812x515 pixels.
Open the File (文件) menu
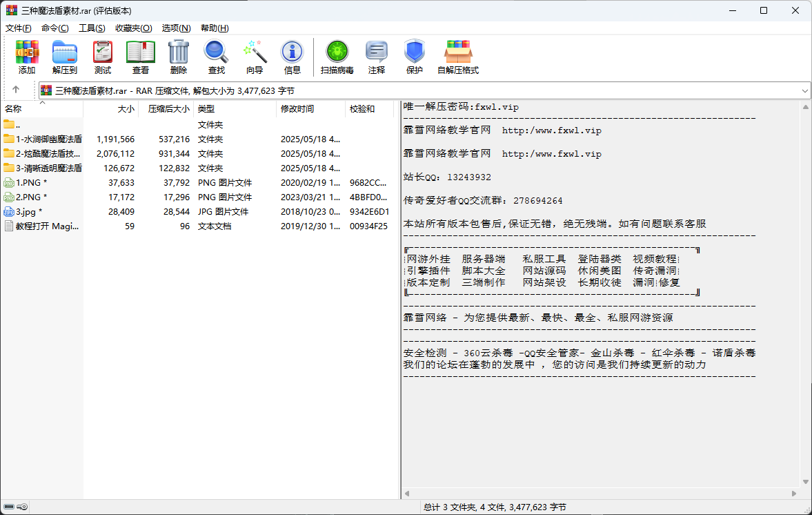pyautogui.click(x=18, y=28)
